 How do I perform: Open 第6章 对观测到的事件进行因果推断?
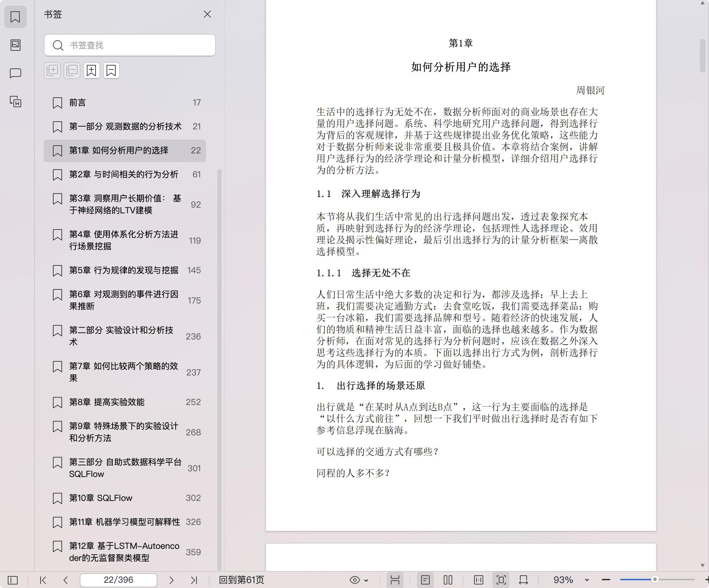125,300
